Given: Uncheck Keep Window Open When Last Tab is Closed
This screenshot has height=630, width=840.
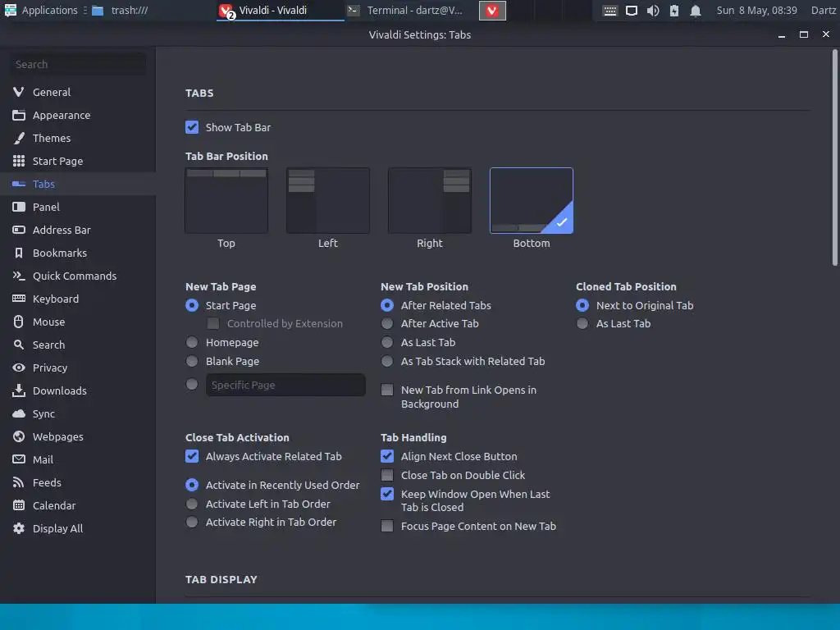Looking at the screenshot, I should click(387, 494).
